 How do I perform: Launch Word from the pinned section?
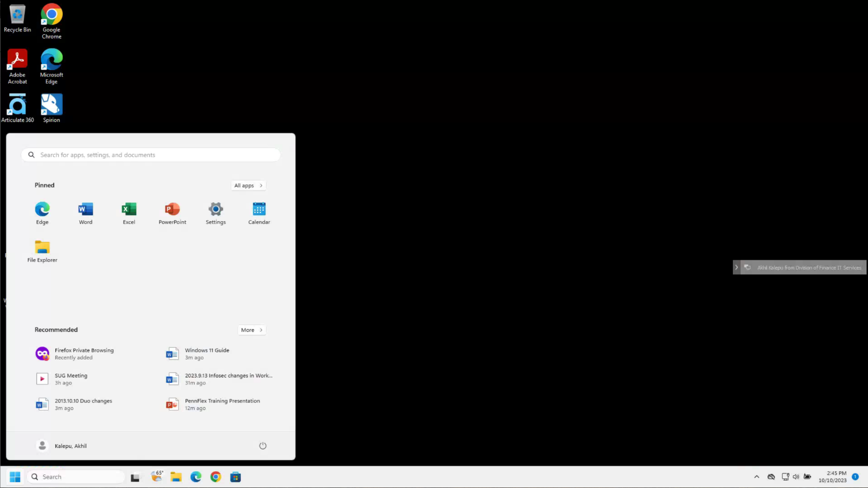point(86,213)
